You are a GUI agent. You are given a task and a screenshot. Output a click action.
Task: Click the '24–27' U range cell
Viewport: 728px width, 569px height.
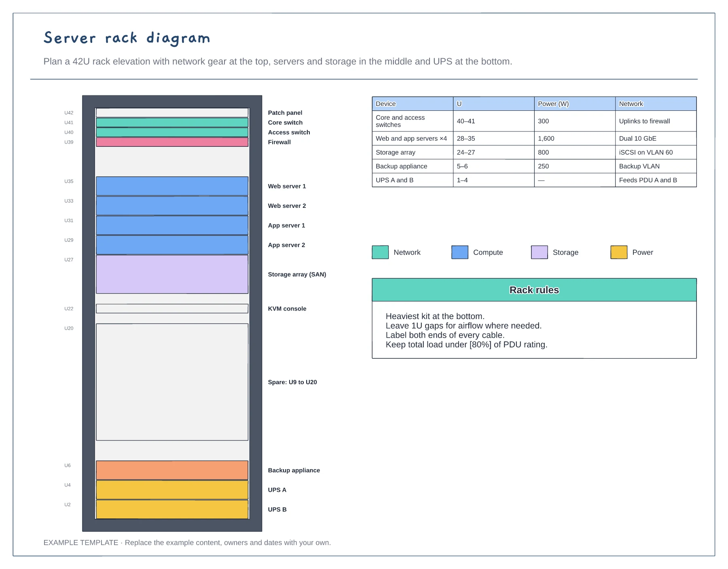[494, 152]
